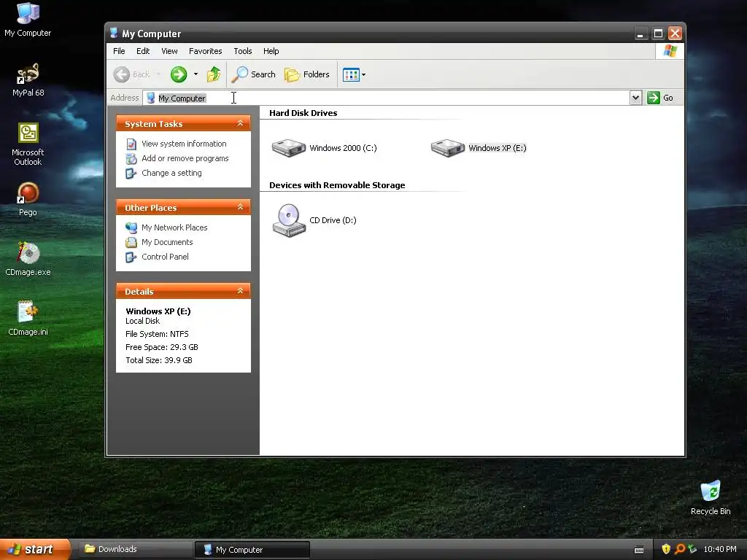Click the My Computer taskbar button
The height and width of the screenshot is (560, 747).
click(x=252, y=550)
